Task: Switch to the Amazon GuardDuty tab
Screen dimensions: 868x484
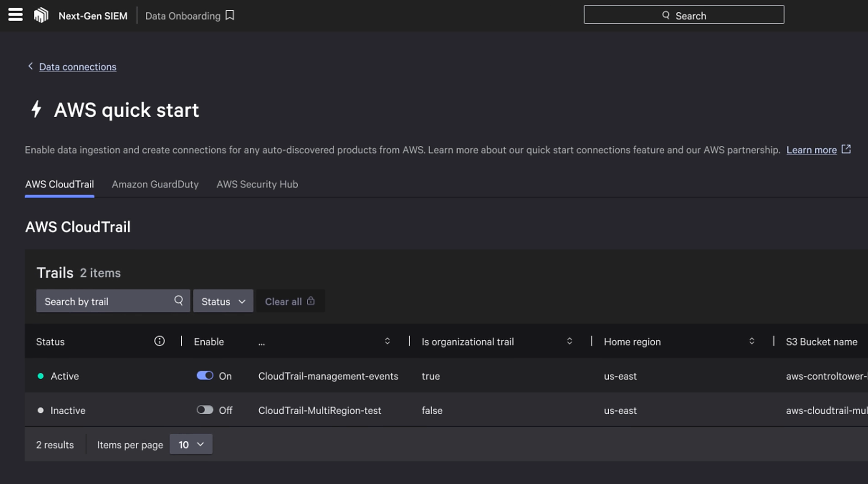Action: pyautogui.click(x=155, y=184)
